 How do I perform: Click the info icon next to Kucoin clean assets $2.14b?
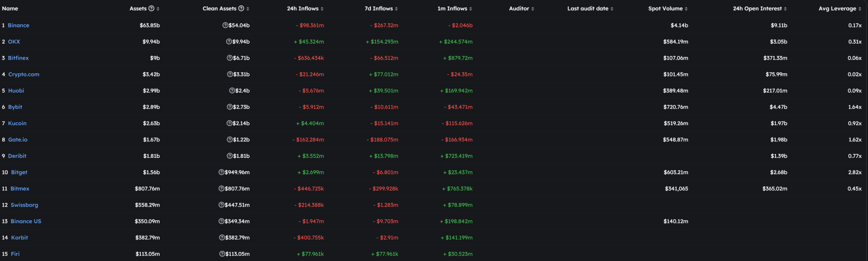(x=230, y=123)
